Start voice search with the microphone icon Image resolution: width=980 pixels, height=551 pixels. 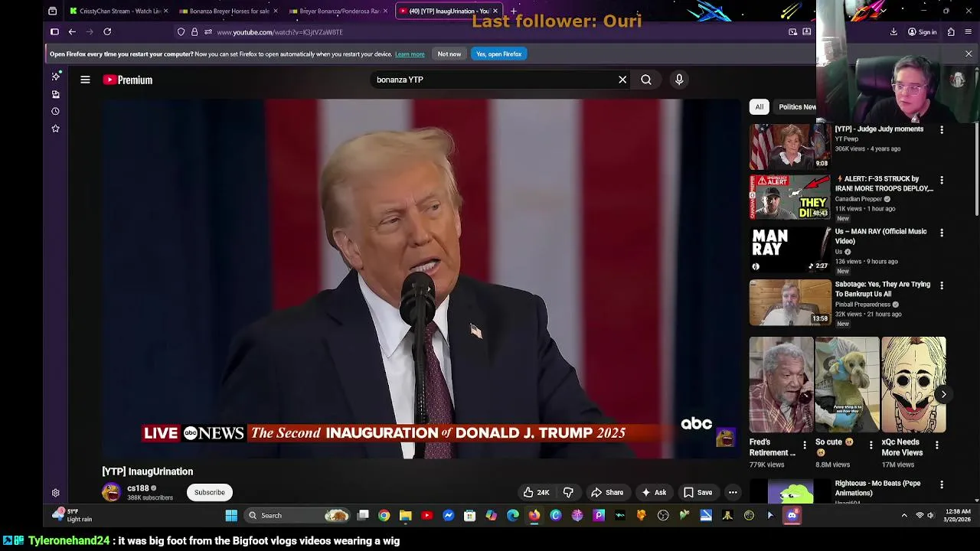click(679, 80)
